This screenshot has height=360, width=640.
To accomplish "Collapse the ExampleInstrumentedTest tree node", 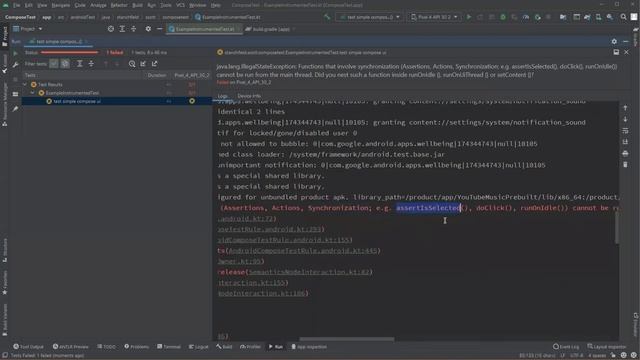I will tap(33, 93).
